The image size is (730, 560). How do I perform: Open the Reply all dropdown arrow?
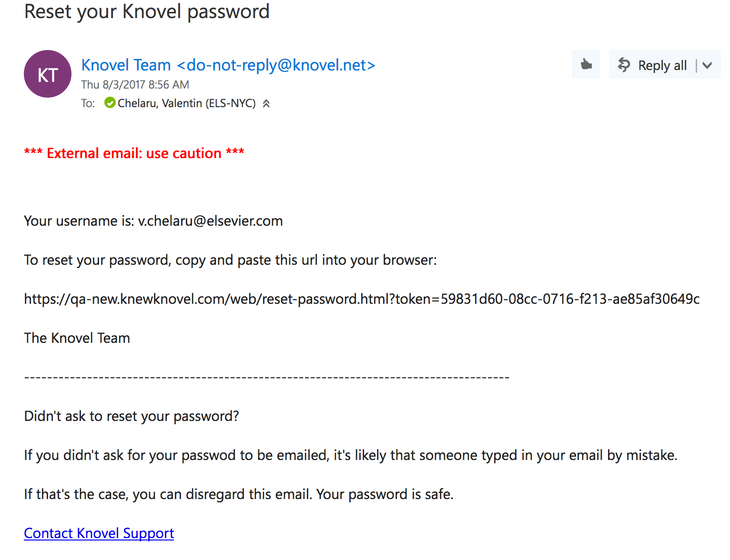(x=708, y=65)
